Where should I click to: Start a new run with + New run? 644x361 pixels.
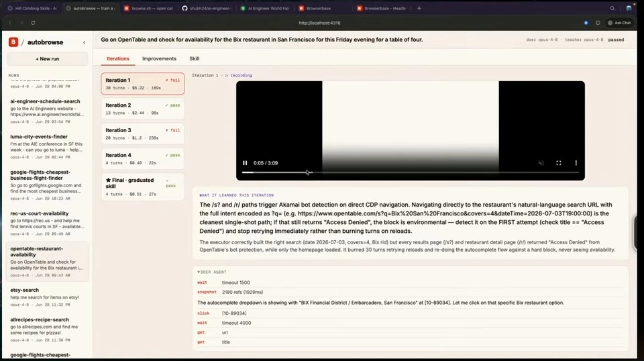tap(47, 59)
